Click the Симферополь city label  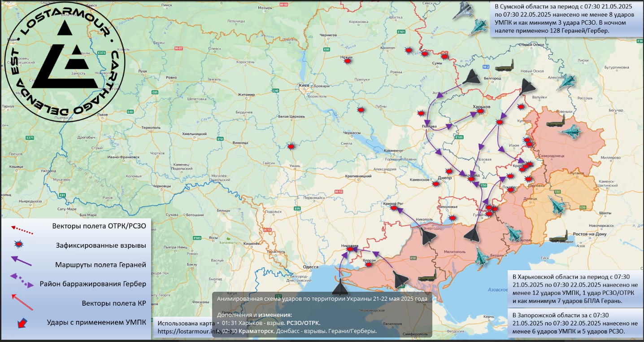pos(415,334)
